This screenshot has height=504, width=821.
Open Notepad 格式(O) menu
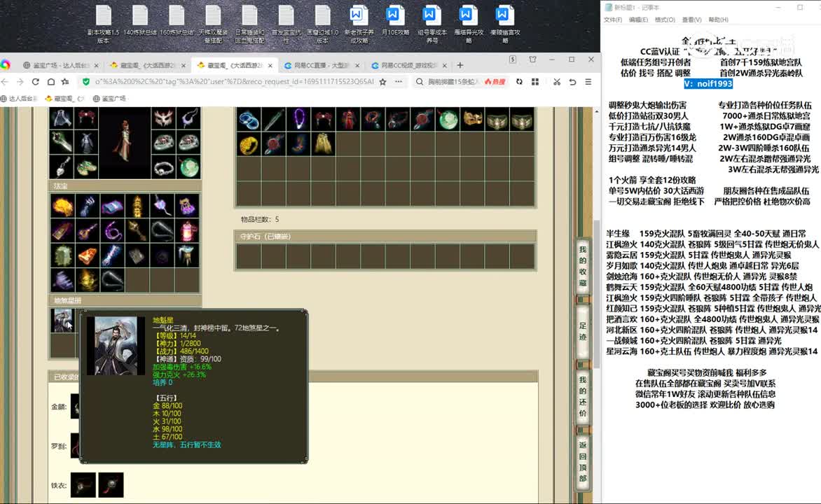665,20
